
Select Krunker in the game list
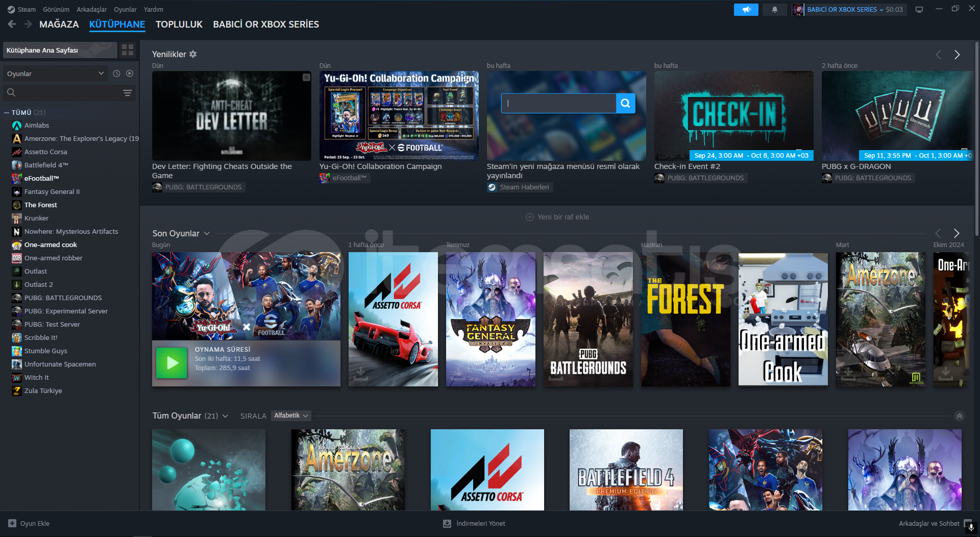(x=36, y=218)
